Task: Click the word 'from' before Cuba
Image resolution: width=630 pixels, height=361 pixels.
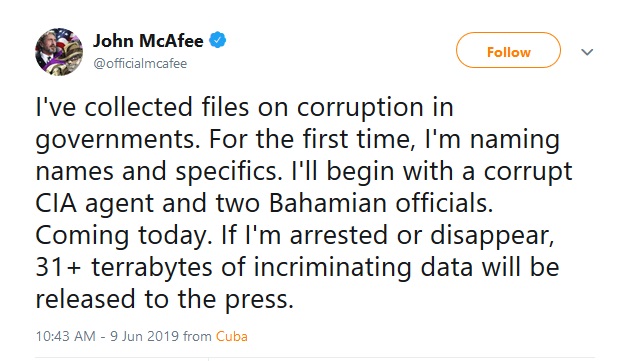Action: tap(197, 336)
